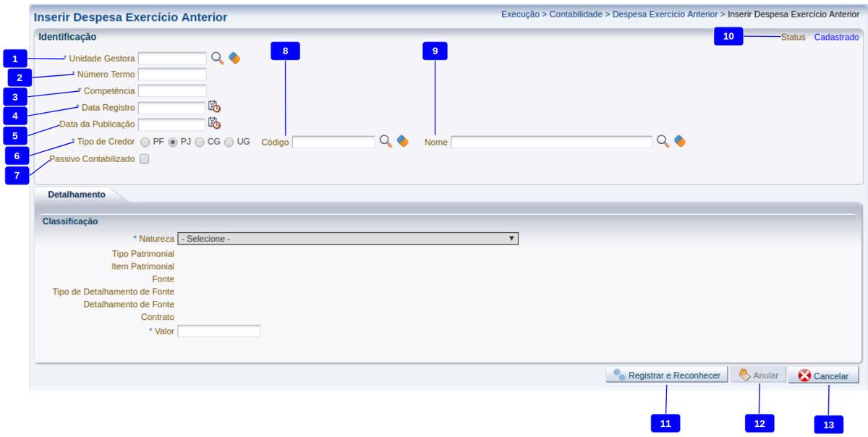
Task: Focus the Número Termo input field
Action: pyautogui.click(x=172, y=75)
